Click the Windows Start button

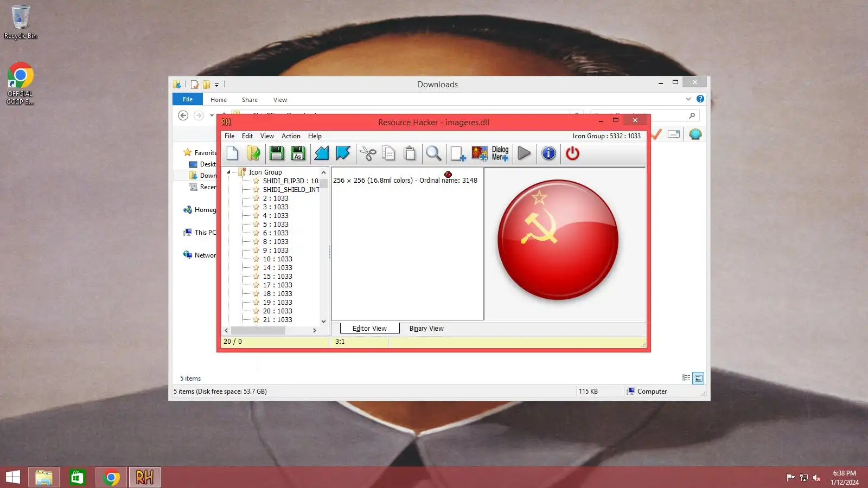(x=13, y=477)
